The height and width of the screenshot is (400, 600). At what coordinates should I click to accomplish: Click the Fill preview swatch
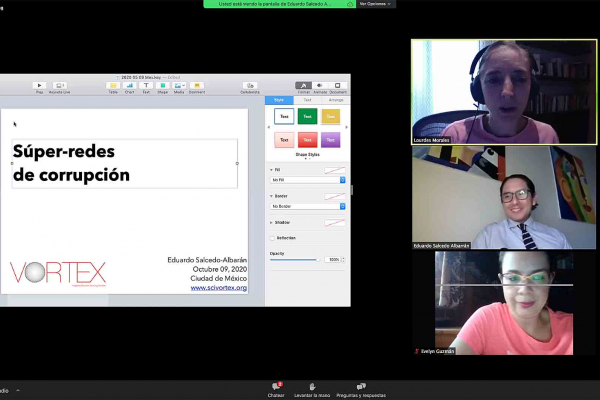pyautogui.click(x=334, y=170)
